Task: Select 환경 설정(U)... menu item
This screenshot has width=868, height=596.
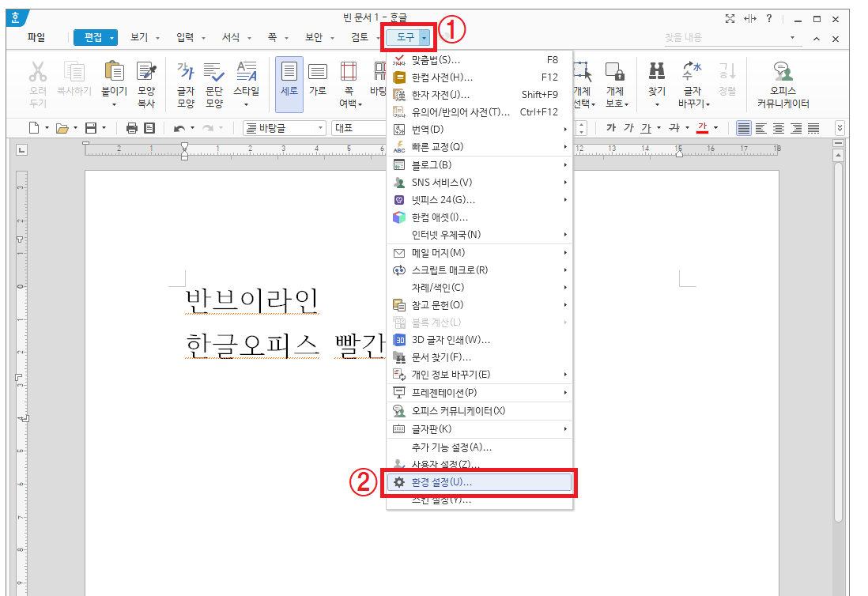Action: click(x=479, y=482)
